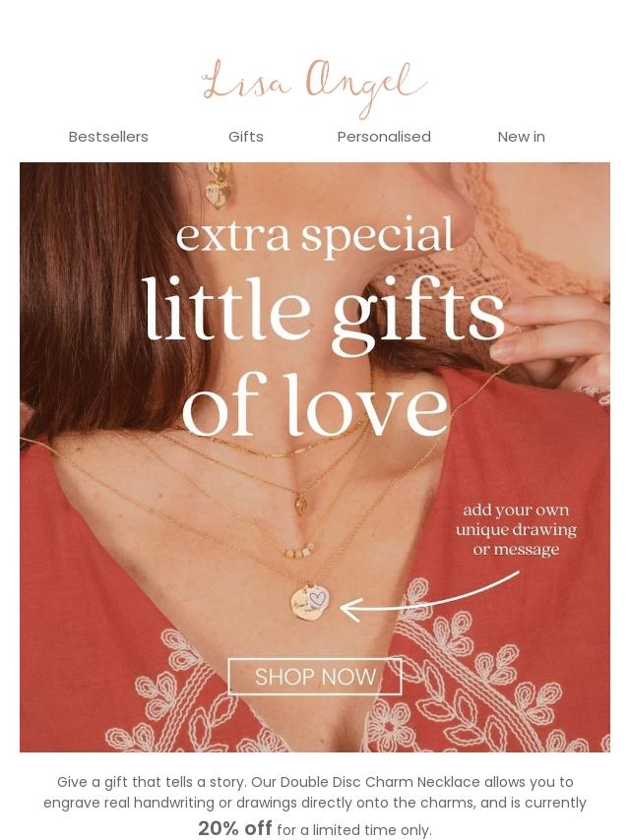Click the 'extra special' headline text
Image resolution: width=630 pixels, height=840 pixels.
315,236
